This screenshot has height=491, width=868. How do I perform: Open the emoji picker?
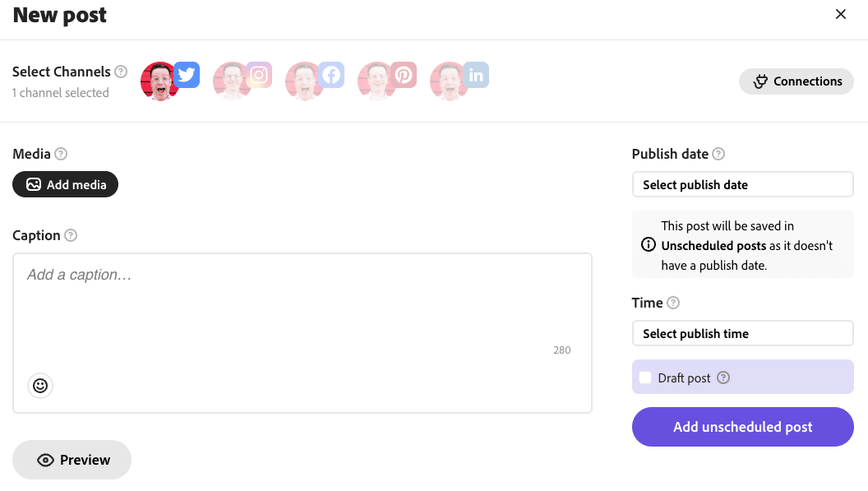pos(40,385)
